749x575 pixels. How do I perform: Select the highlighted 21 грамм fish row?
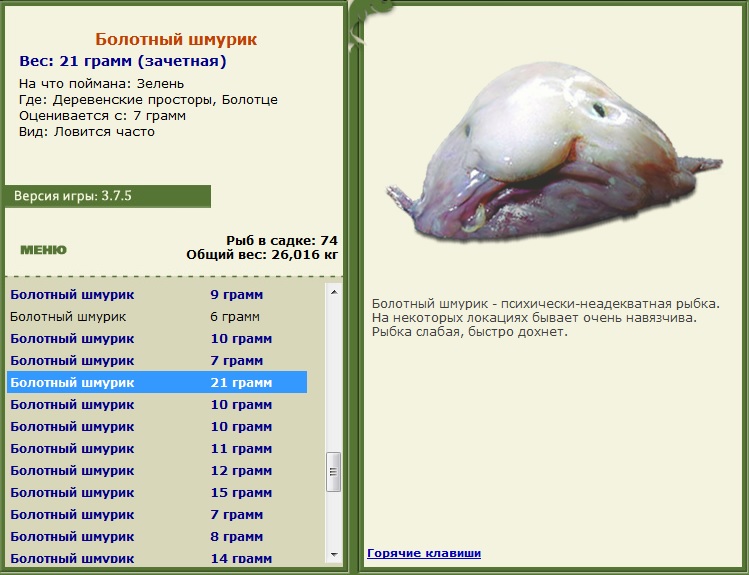pos(157,383)
